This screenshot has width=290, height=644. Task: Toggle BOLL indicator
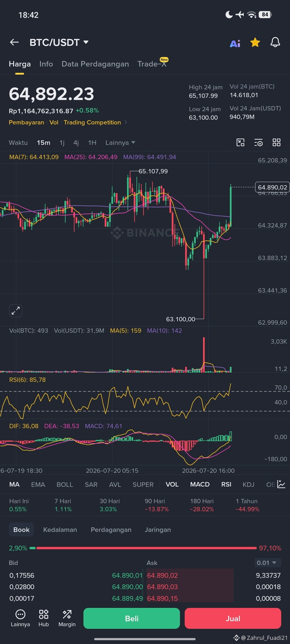(65, 484)
